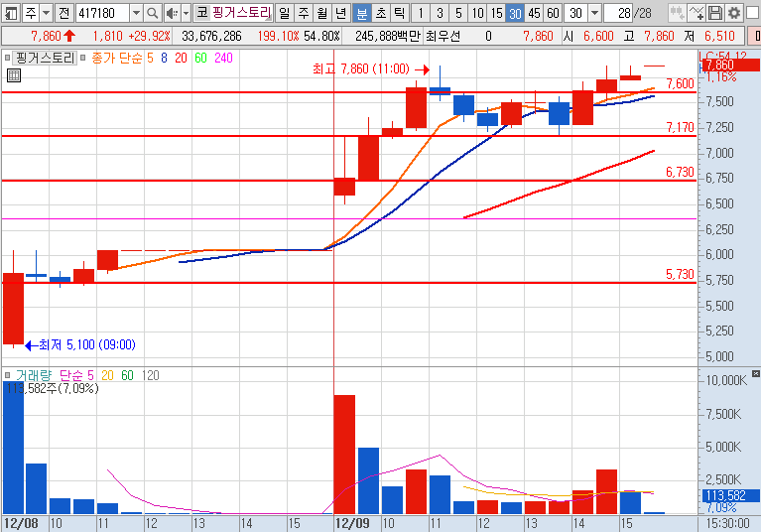This screenshot has height=532, width=761.
Task: Click the candle compare chart icon
Action: 677,13
